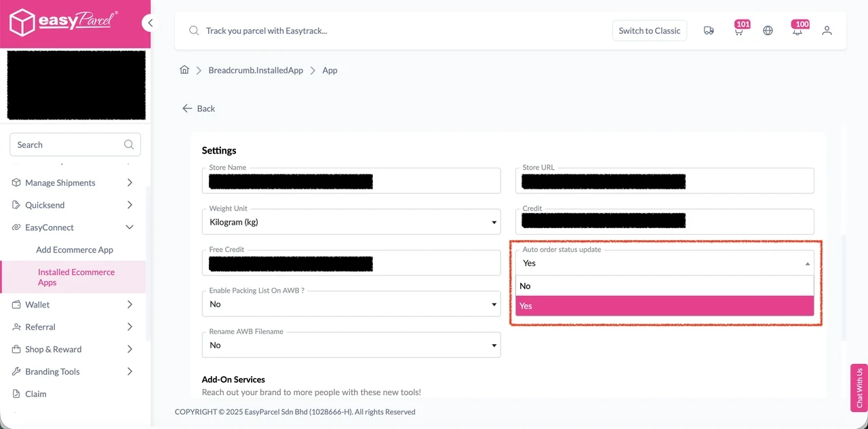Click the home icon in the breadcrumb
This screenshot has width=868, height=429.
click(x=184, y=70)
